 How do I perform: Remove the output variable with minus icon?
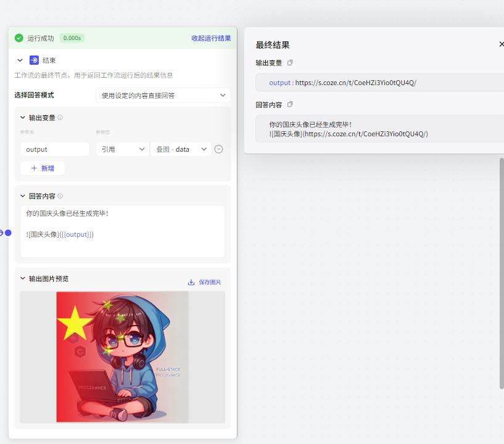tap(218, 149)
